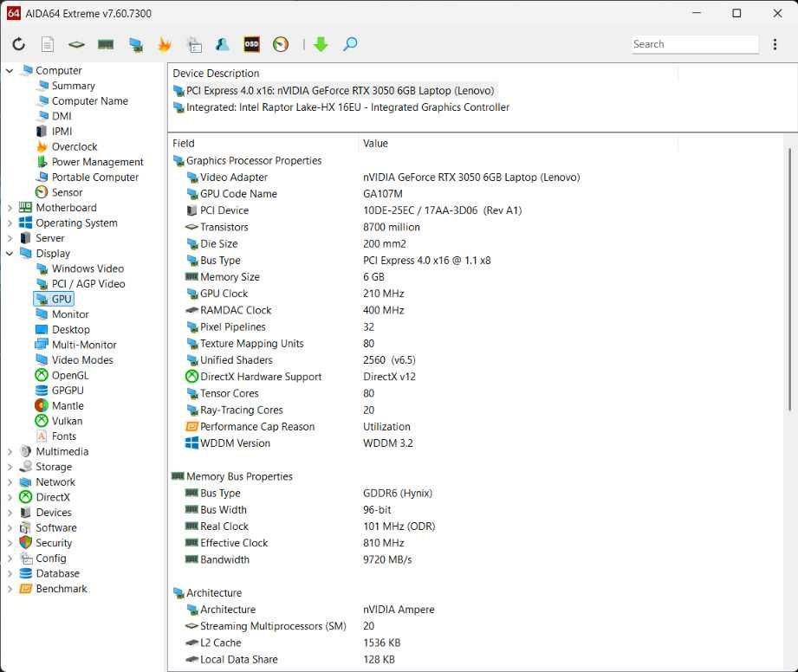Select the Intel Raptor Lake-HX integrated graphics device

tap(341, 108)
